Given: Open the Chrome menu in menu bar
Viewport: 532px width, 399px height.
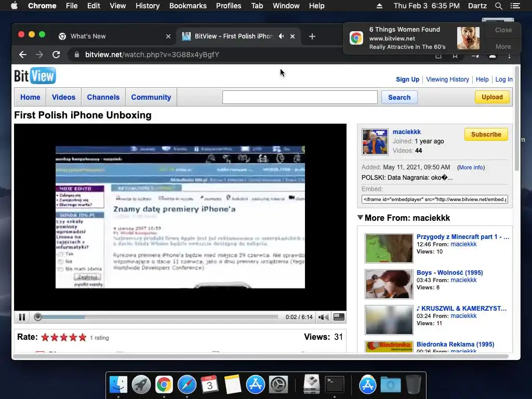Looking at the screenshot, I should pyautogui.click(x=42, y=6).
